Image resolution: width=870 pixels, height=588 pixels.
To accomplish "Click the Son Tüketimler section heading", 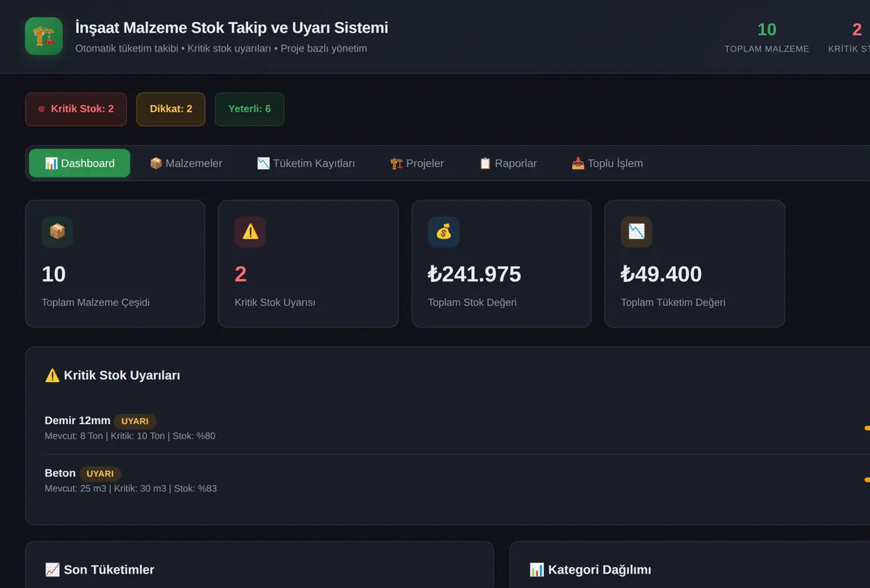I will coord(99,570).
